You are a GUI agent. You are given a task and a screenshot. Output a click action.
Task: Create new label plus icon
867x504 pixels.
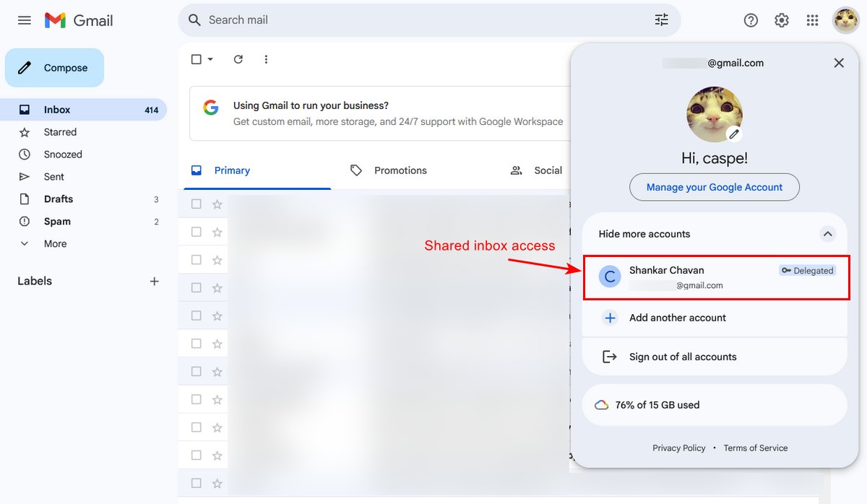pyautogui.click(x=154, y=281)
